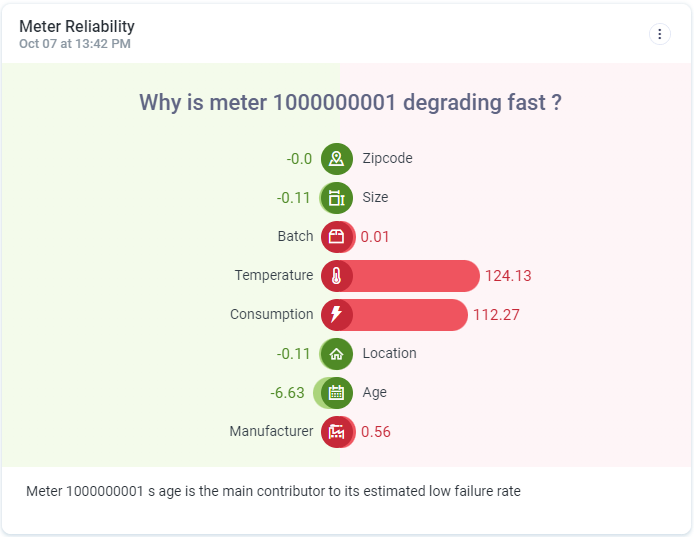Click the Manufacturer value 0.56

376,432
